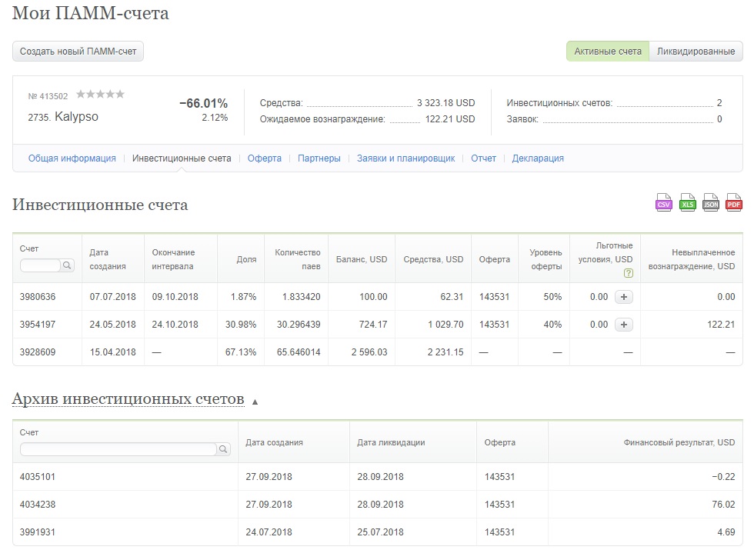Switch to Ликвидированные accounts view
This screenshot has width=754, height=560.
click(x=696, y=52)
